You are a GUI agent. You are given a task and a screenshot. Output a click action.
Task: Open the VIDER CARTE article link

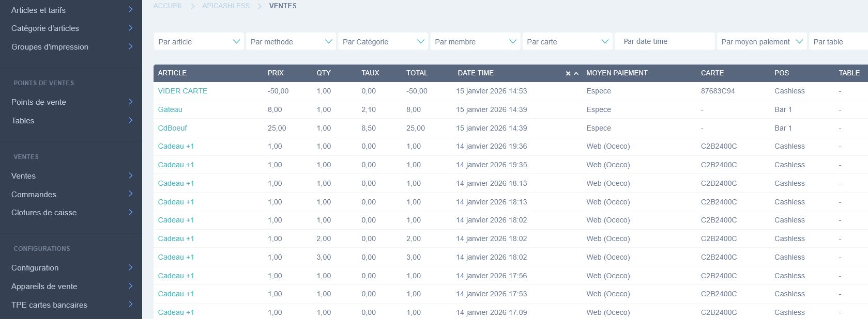pos(182,91)
